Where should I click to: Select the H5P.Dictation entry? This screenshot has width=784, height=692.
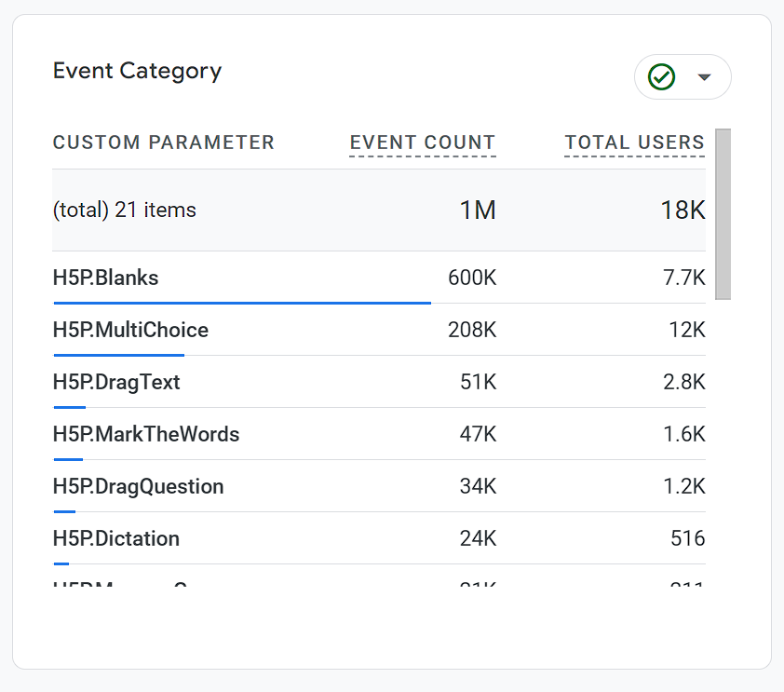(x=115, y=538)
